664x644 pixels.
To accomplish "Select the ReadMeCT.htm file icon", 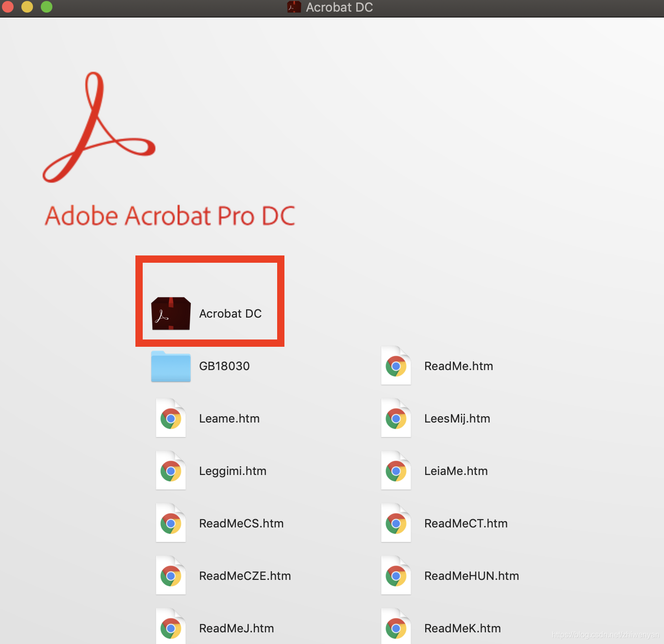I will [396, 523].
